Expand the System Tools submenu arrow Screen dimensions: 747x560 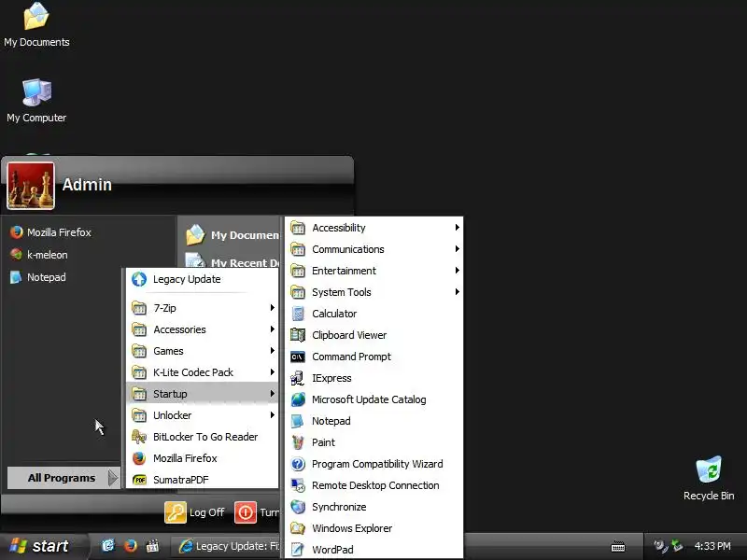coord(457,292)
